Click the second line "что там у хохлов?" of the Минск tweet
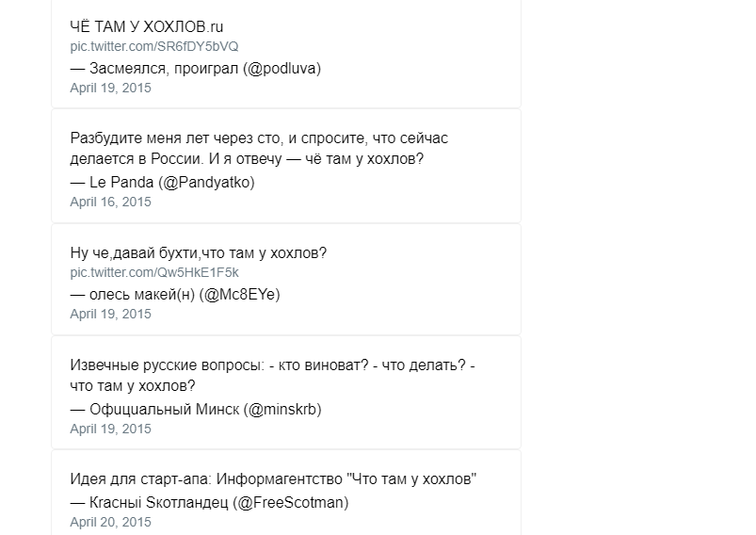 133,386
